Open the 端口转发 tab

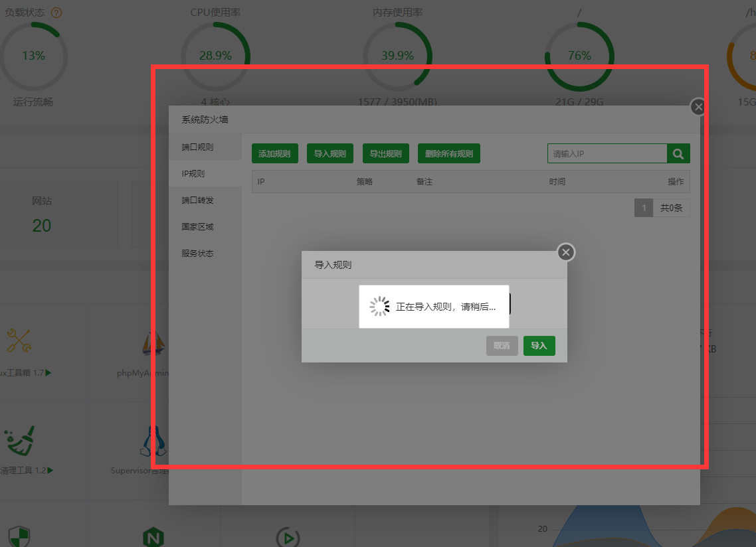tap(205, 200)
